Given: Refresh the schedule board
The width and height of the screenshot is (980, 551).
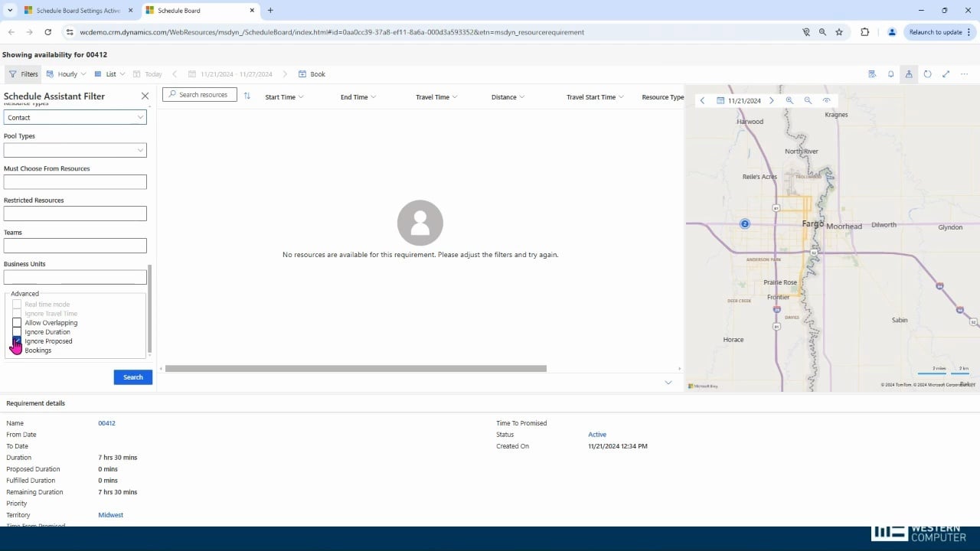Looking at the screenshot, I should click(927, 73).
